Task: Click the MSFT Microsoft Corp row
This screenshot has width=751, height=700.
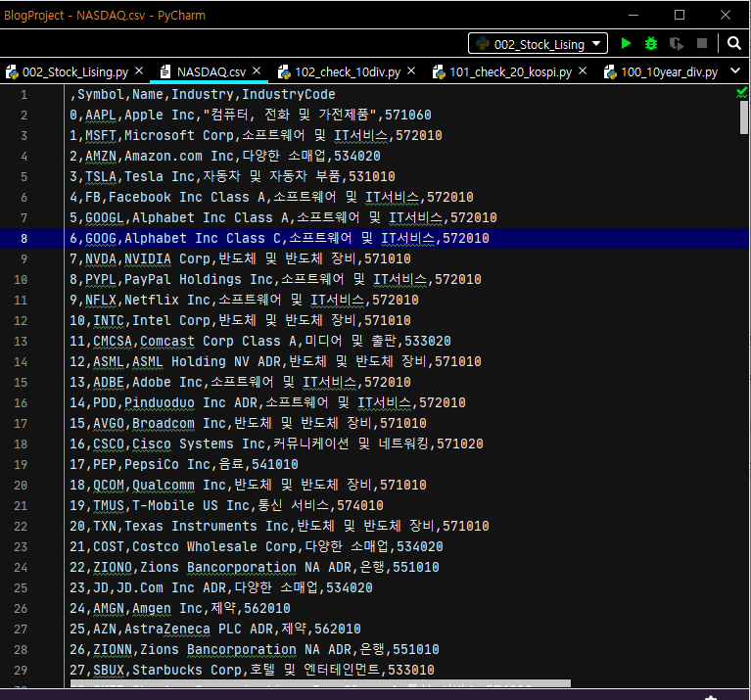Action: (x=256, y=135)
